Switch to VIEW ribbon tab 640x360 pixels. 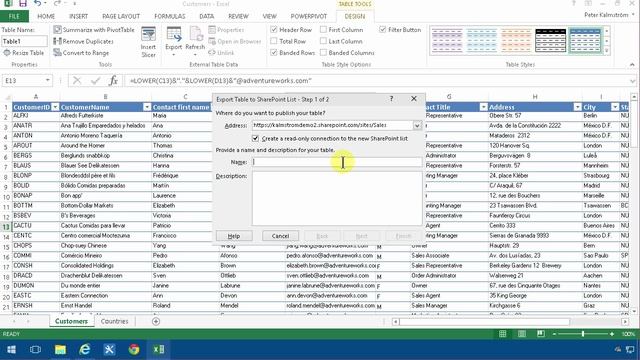click(x=269, y=16)
